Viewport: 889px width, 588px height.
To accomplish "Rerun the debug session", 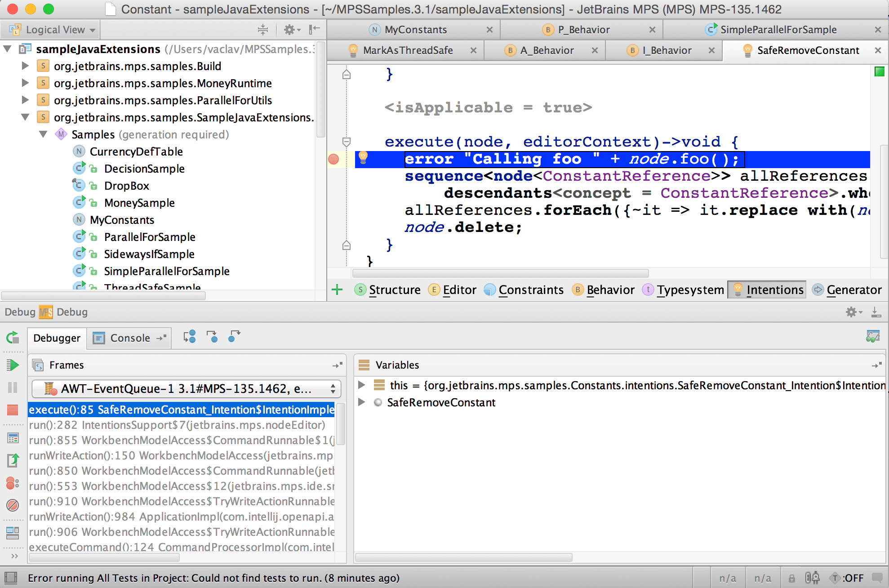I will [12, 337].
